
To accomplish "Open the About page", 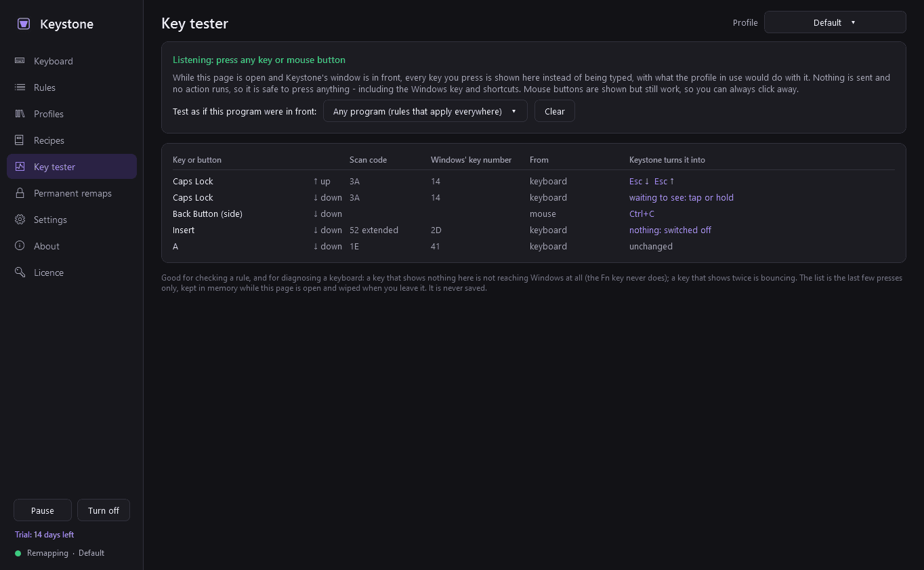I will [x=72, y=246].
